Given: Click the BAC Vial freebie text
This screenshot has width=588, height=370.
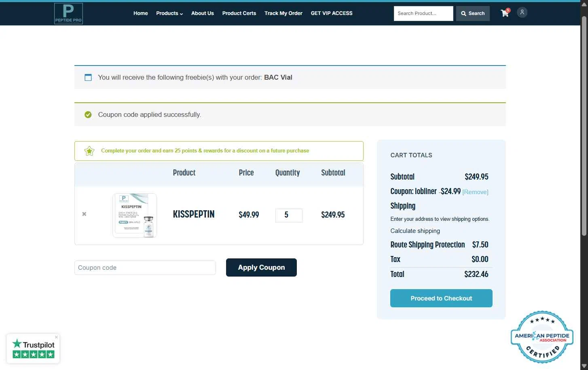Looking at the screenshot, I should (278, 77).
